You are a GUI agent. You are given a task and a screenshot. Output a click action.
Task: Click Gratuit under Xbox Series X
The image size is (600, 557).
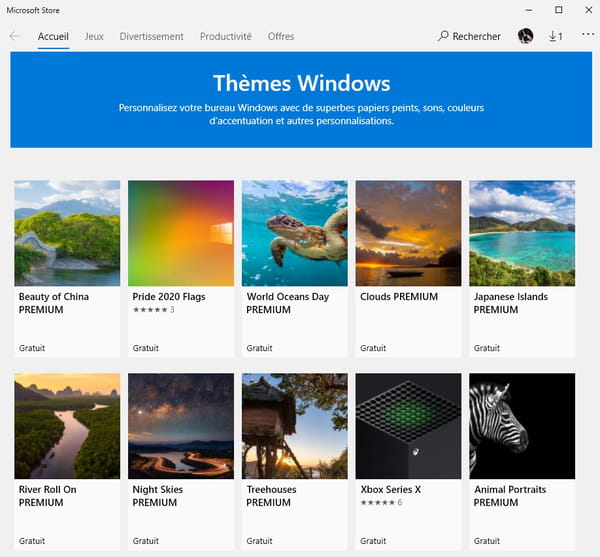(373, 541)
